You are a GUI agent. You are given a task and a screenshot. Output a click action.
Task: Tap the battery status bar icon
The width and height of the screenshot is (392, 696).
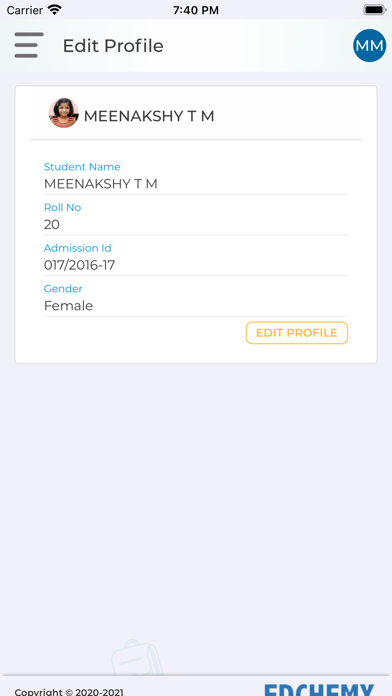coord(375,10)
